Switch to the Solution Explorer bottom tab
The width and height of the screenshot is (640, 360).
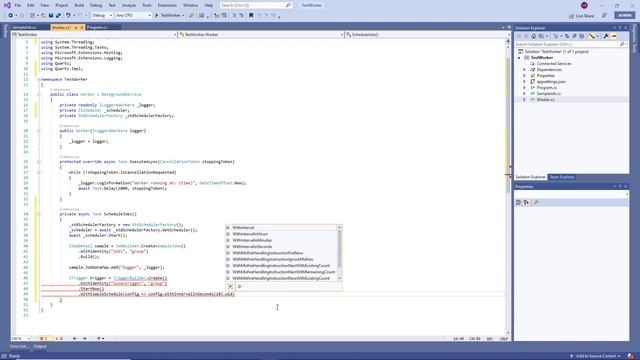530,177
